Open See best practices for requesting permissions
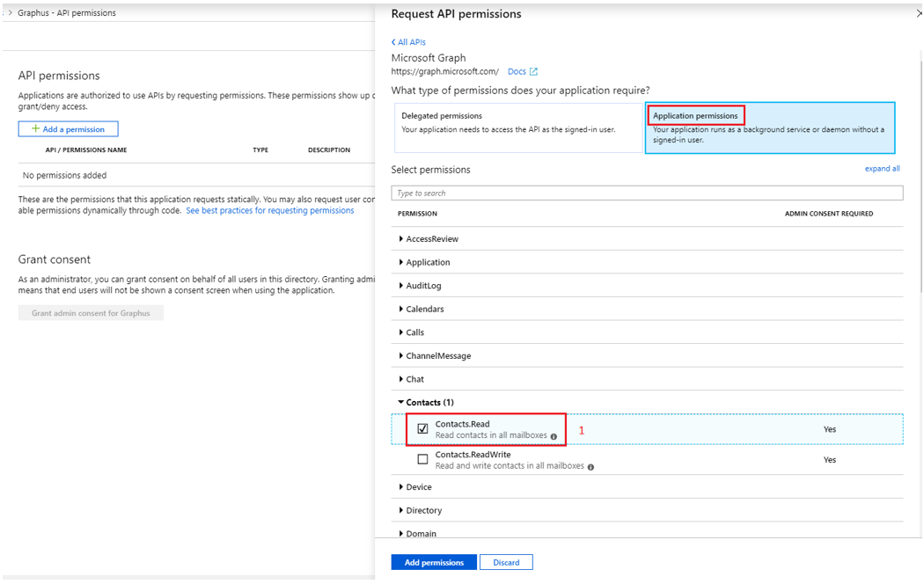This screenshot has width=924, height=584. (270, 210)
